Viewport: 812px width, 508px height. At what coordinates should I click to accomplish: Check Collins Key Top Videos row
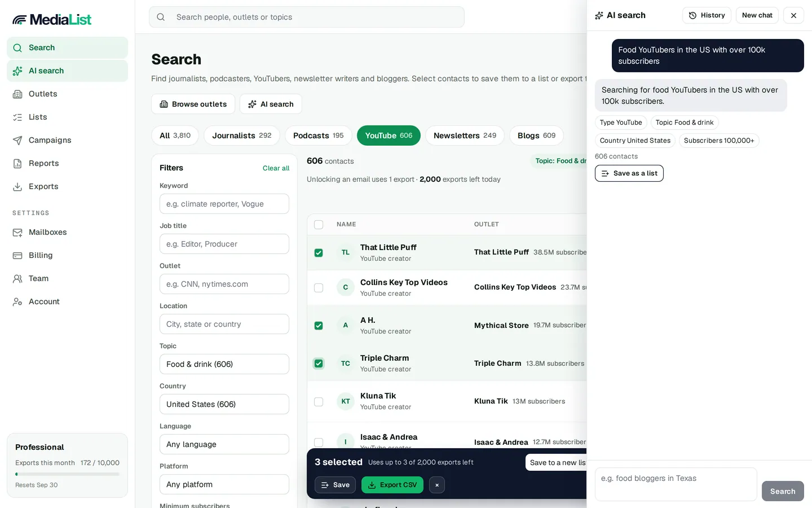click(319, 288)
